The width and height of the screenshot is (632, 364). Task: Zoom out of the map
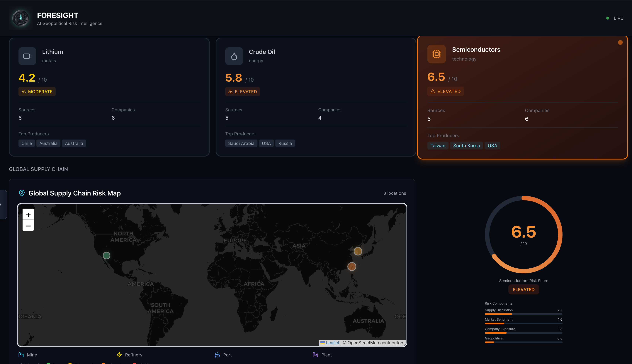click(28, 226)
